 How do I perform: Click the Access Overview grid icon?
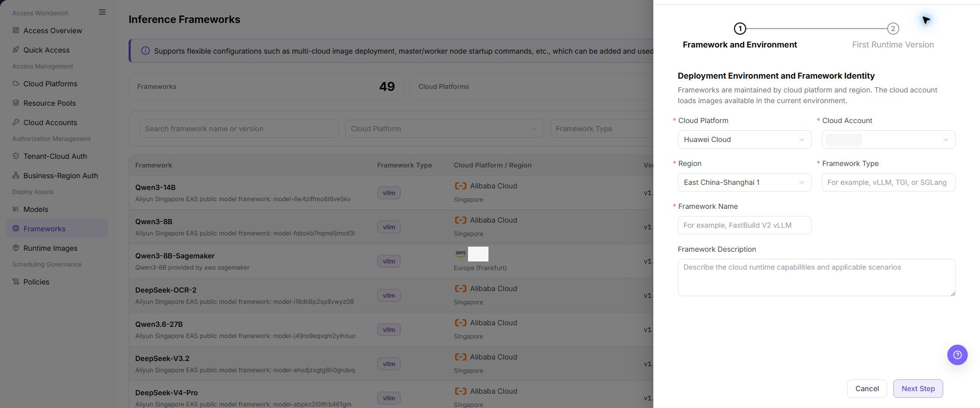coord(16,31)
